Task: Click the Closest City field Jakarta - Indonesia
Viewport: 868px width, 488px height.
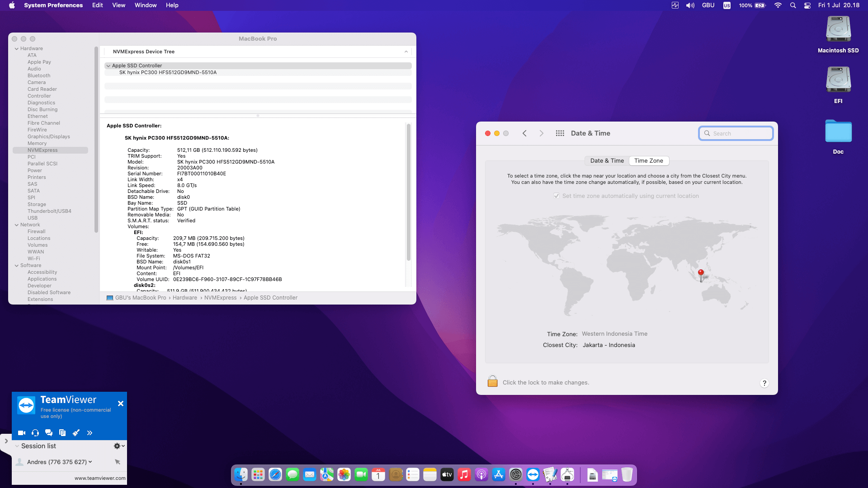Action: click(x=609, y=345)
